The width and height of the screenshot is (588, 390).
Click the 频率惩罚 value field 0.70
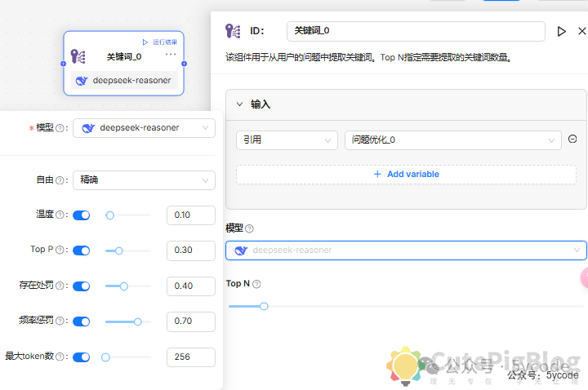[191, 321]
